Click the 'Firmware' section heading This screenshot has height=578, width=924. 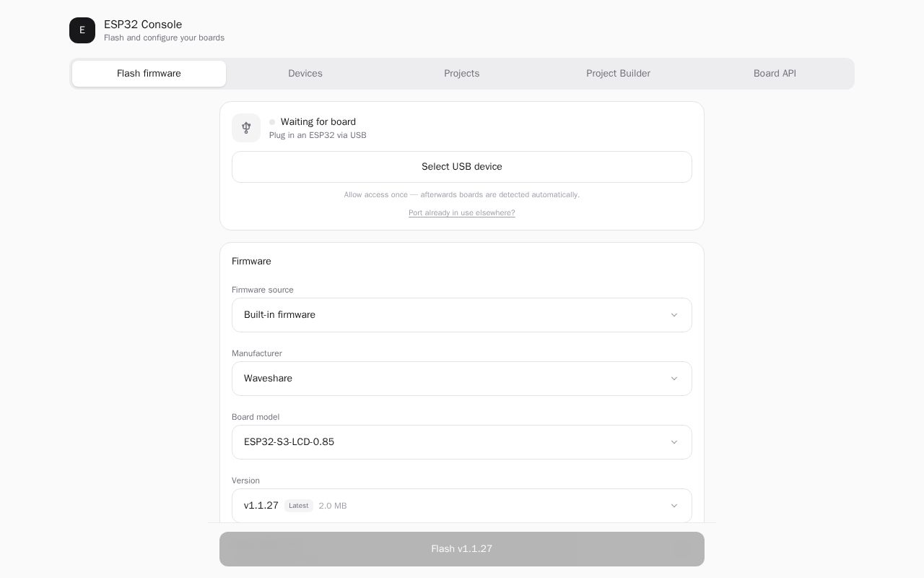coord(251,262)
